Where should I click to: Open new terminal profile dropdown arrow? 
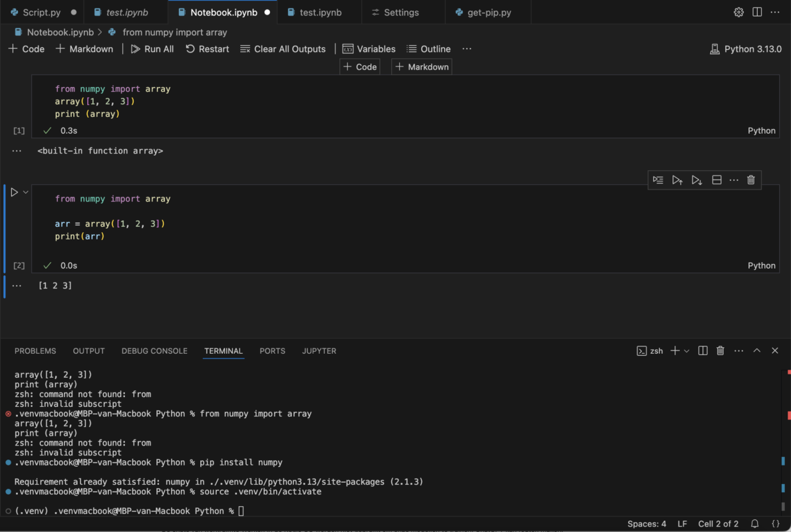[687, 351]
